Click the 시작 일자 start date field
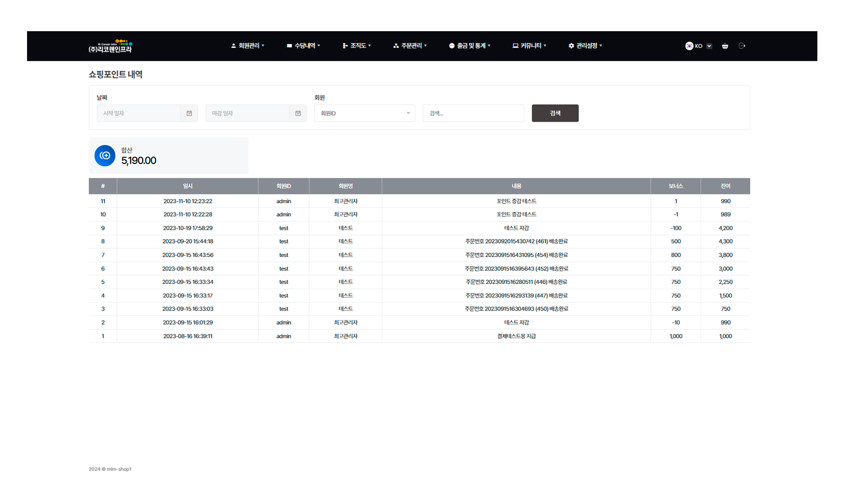Image resolution: width=843 pixels, height=504 pixels. [139, 113]
